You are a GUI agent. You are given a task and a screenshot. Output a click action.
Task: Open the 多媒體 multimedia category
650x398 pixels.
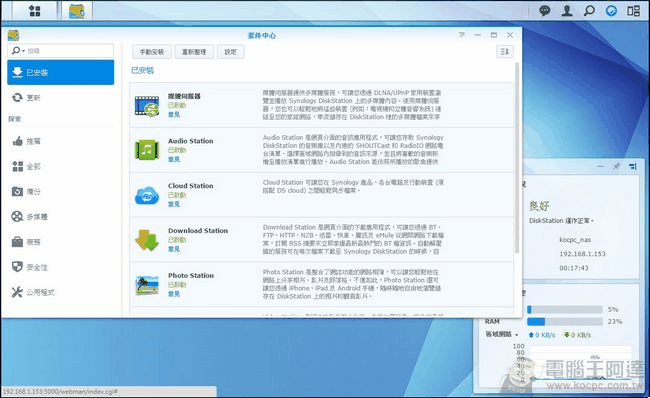click(x=61, y=216)
